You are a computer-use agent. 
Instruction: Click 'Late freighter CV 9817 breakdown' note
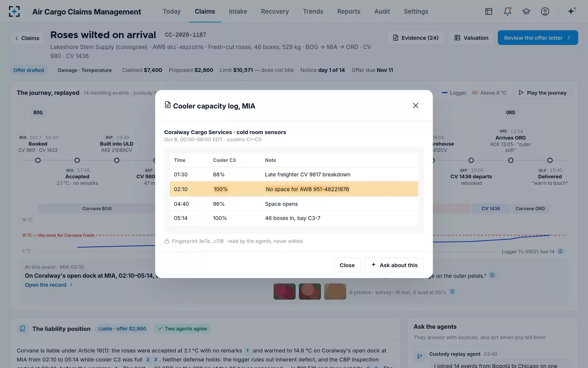[307, 175]
